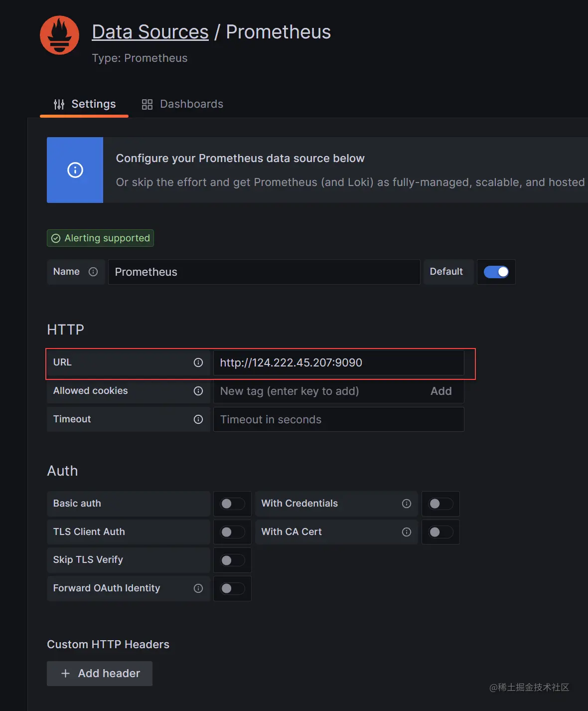Viewport: 588px width, 711px height.
Task: Click the info icon beside With Credentials
Action: point(407,504)
